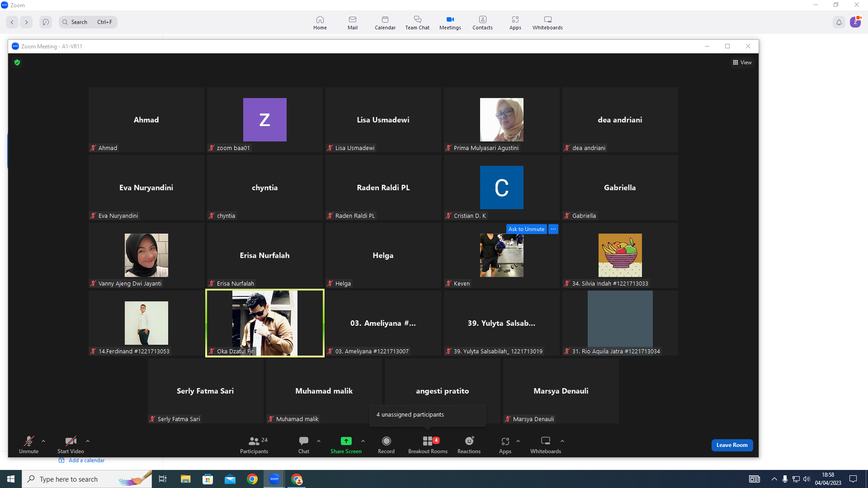Open the Mail app on the taskbar
868x488 pixels.
230,479
